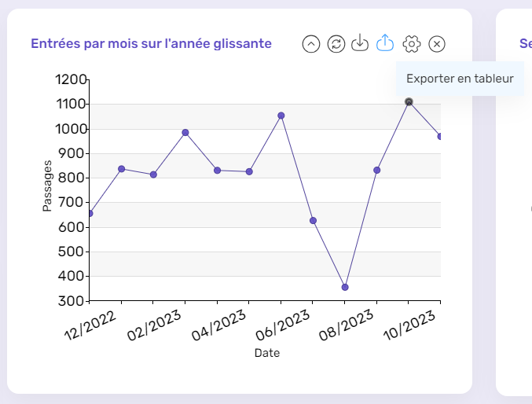
Task: Click the data point just above 1000 before 06/2023
Action: 281,116
